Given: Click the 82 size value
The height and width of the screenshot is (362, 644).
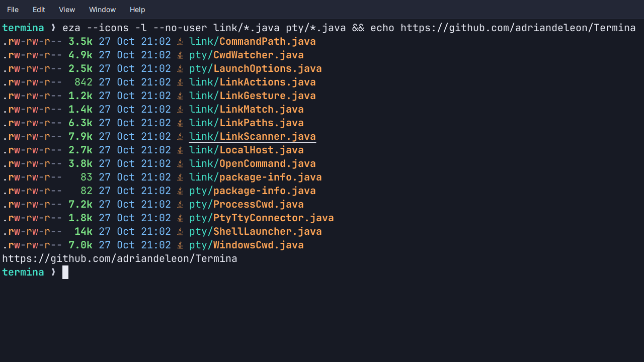Looking at the screenshot, I should coord(87,191).
